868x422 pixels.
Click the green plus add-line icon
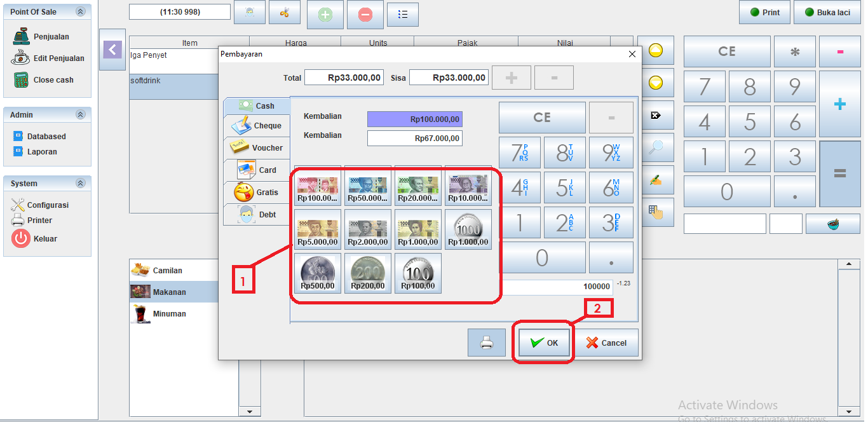point(325,15)
